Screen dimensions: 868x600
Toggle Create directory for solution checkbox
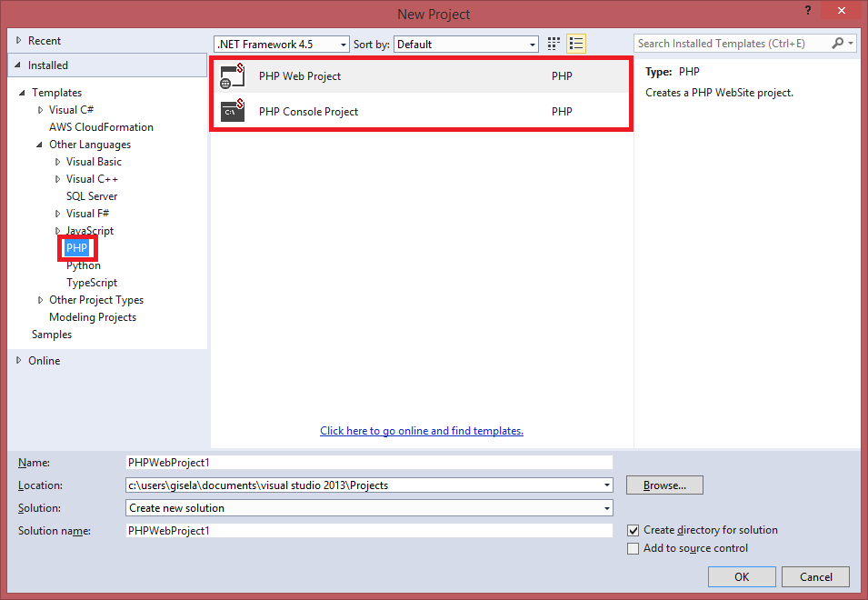pyautogui.click(x=633, y=530)
